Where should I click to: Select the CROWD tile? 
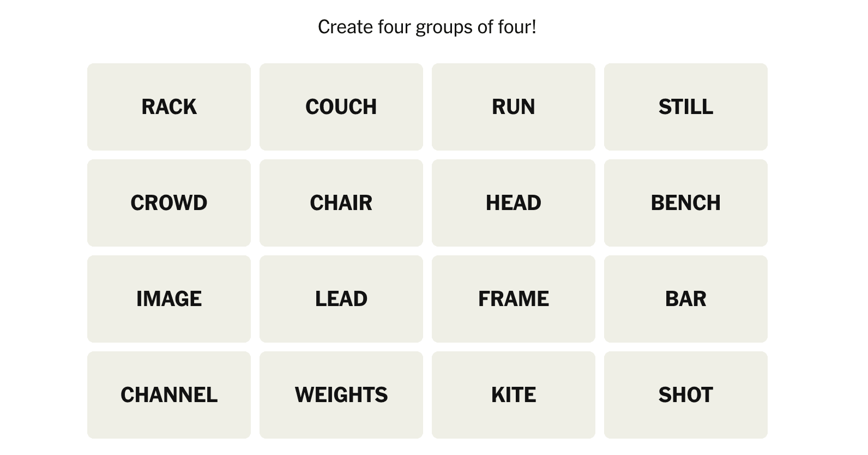click(169, 203)
